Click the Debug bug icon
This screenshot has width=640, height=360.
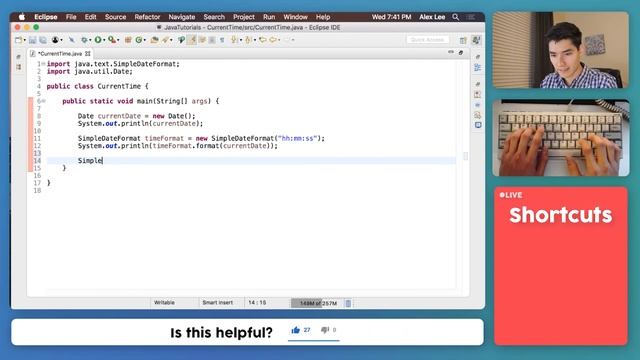pyautogui.click(x=84, y=40)
